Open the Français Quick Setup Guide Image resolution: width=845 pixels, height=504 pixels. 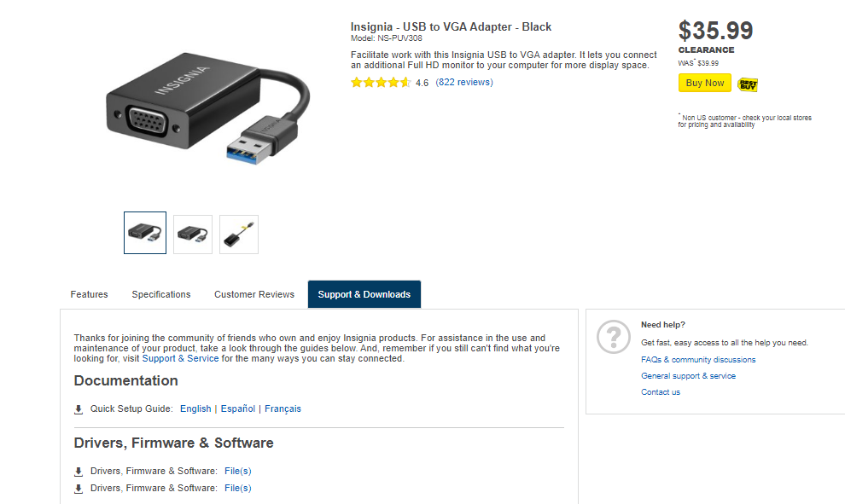pyautogui.click(x=283, y=408)
